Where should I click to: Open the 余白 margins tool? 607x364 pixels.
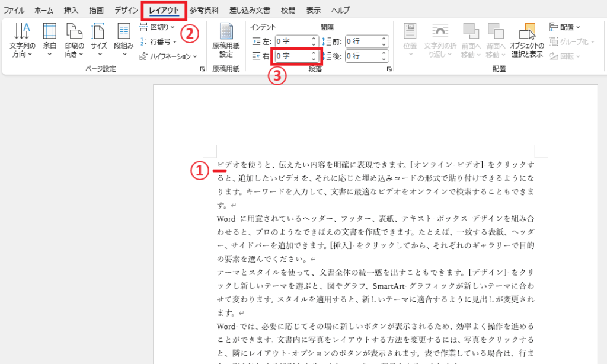(50, 40)
